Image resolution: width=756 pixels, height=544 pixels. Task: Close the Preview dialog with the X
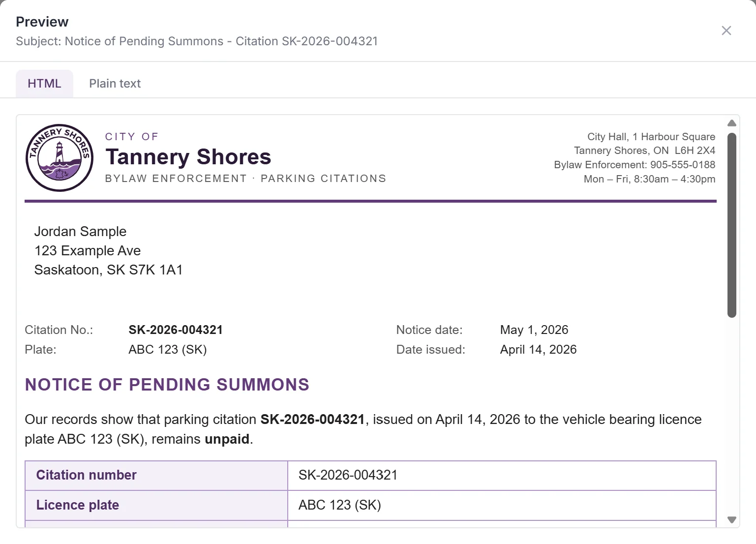click(x=726, y=30)
